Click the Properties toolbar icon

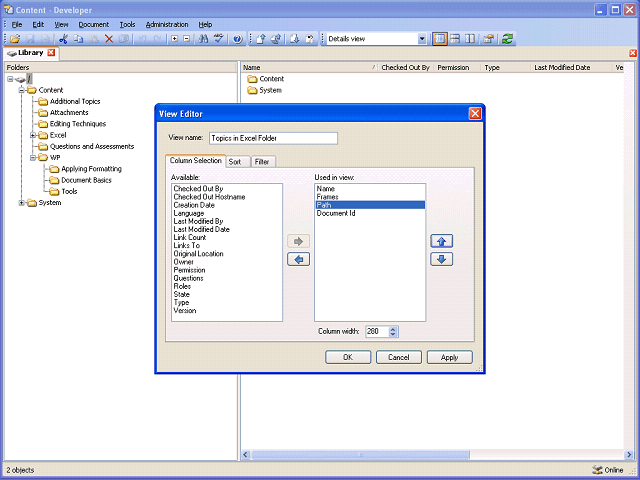(489, 39)
